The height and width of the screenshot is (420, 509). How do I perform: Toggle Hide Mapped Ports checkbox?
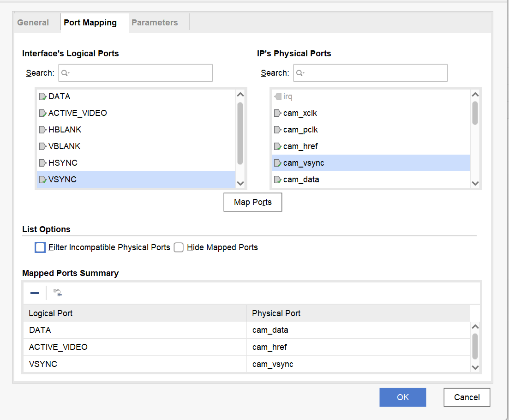point(179,247)
